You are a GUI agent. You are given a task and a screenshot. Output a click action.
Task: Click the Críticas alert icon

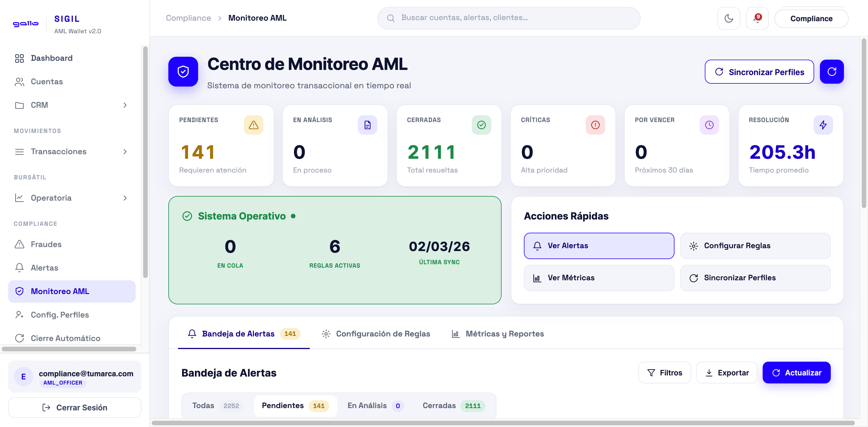(595, 125)
